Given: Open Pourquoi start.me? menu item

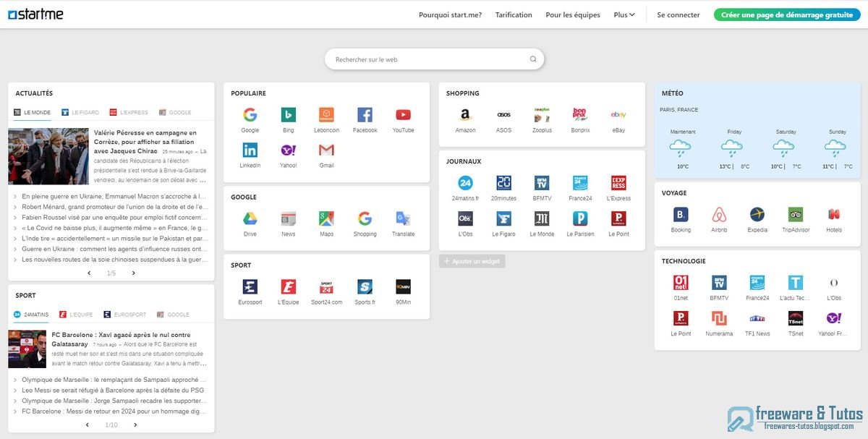Looking at the screenshot, I should pyautogui.click(x=450, y=14).
